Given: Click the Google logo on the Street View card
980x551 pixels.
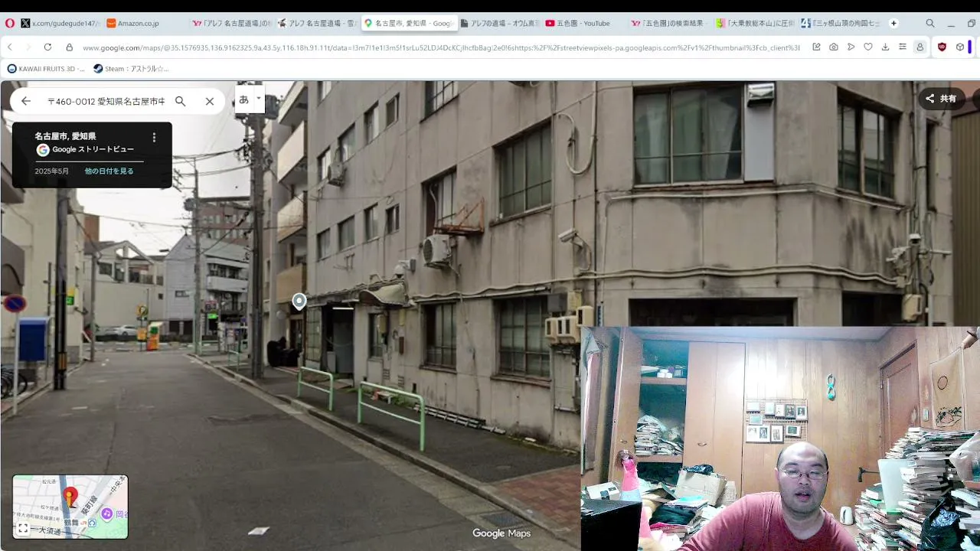Looking at the screenshot, I should tap(43, 150).
